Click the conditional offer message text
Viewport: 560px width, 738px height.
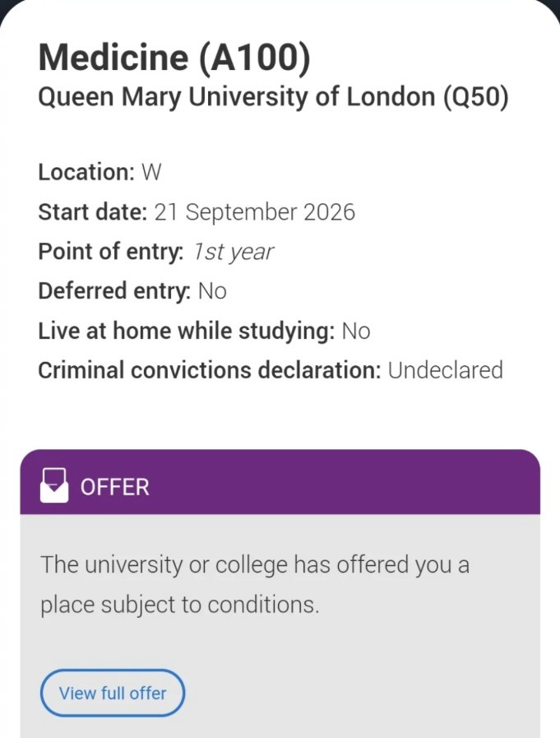point(255,584)
